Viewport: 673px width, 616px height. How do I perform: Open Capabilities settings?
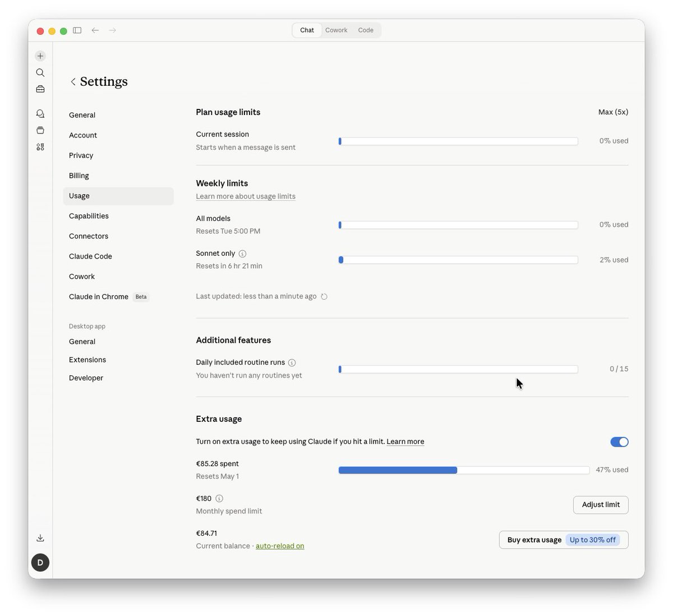click(118, 216)
